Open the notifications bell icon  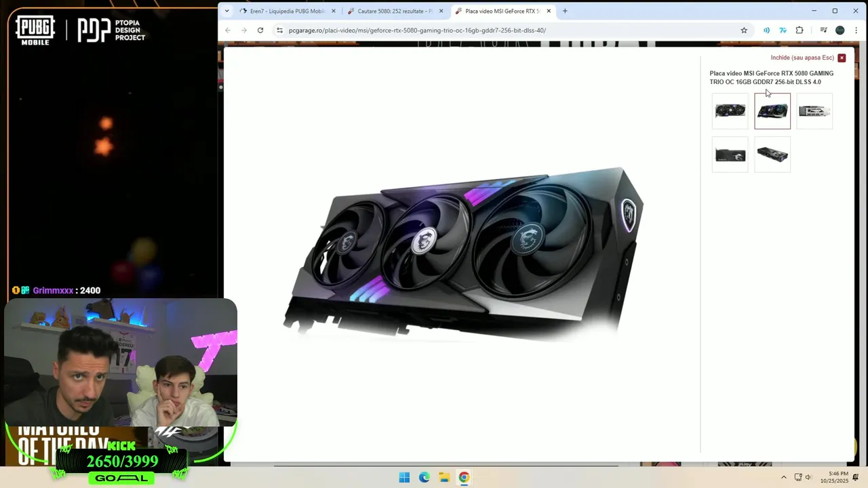tap(856, 477)
